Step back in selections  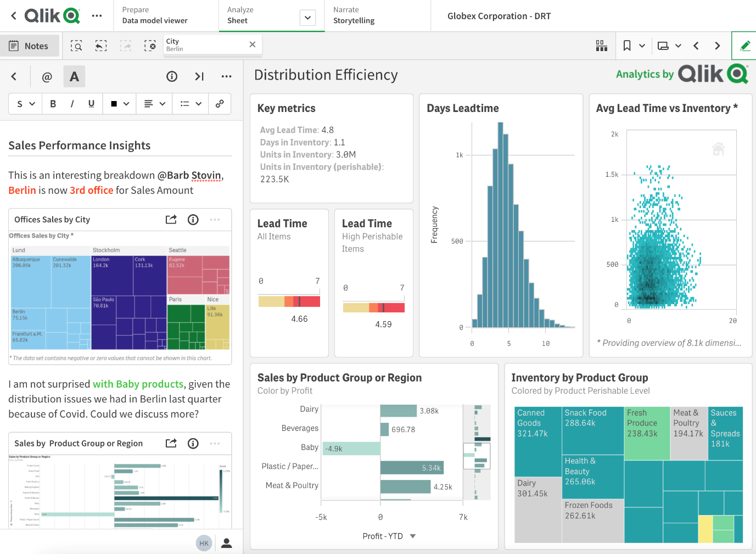point(101,46)
